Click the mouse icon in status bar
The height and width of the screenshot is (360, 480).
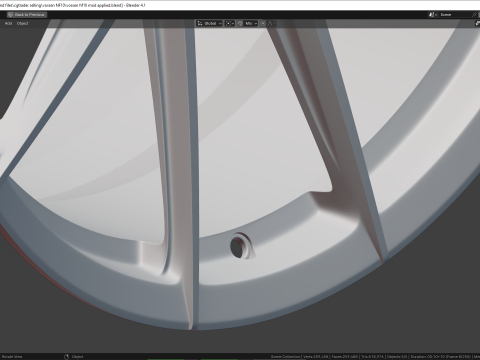(66, 357)
